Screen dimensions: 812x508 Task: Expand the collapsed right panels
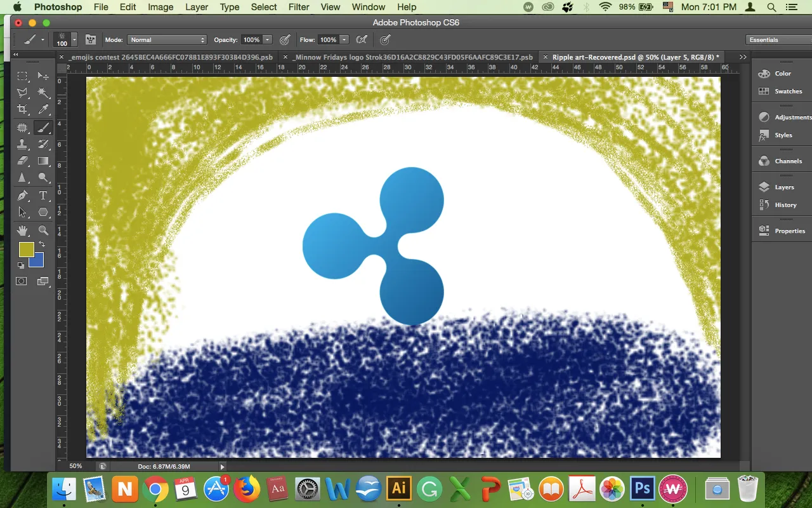(x=743, y=57)
